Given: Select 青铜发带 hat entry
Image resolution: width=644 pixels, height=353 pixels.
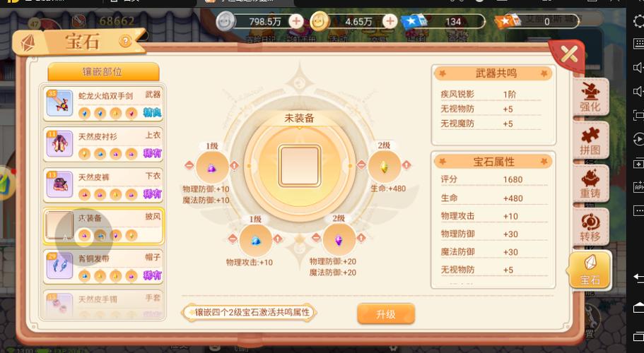Looking at the screenshot, I should [x=103, y=266].
